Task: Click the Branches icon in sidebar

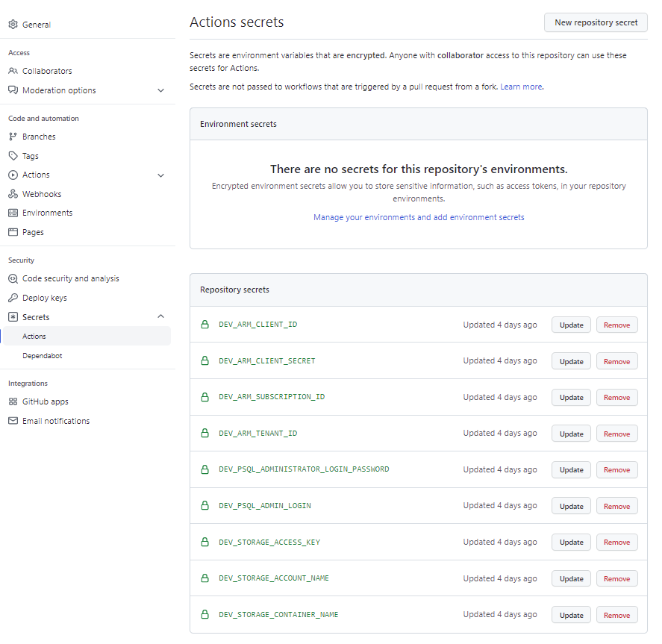Action: [13, 137]
